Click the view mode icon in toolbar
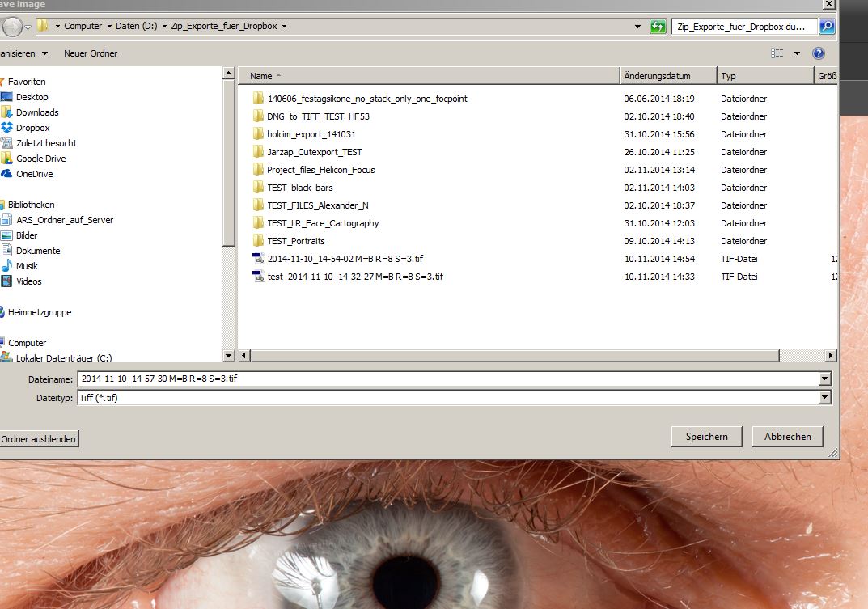868x609 pixels. click(x=777, y=53)
